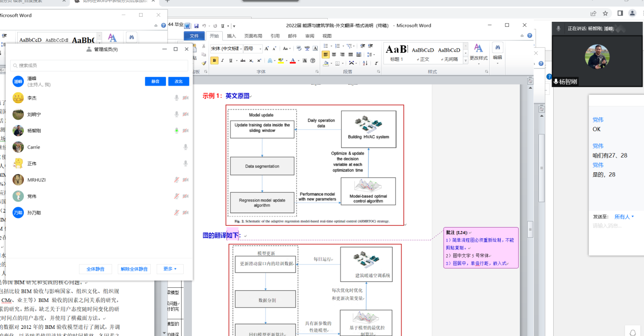Open the 审阅 ribbon tab
Image resolution: width=644 pixels, height=336 pixels.
point(310,36)
